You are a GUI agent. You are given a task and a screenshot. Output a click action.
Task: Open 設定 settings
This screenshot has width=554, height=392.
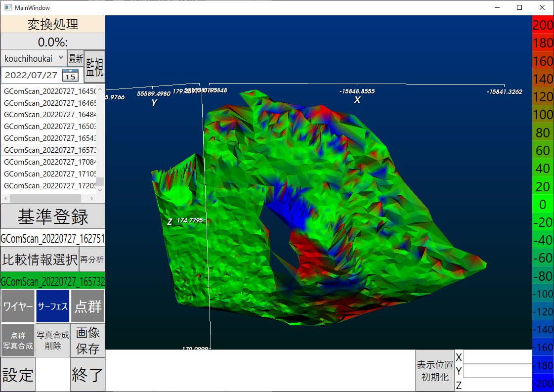(18, 375)
